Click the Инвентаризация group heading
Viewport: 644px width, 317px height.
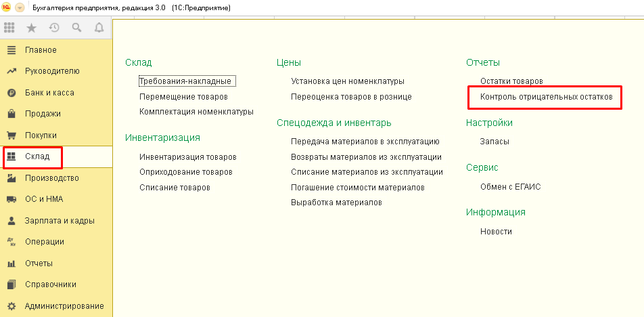click(x=162, y=138)
